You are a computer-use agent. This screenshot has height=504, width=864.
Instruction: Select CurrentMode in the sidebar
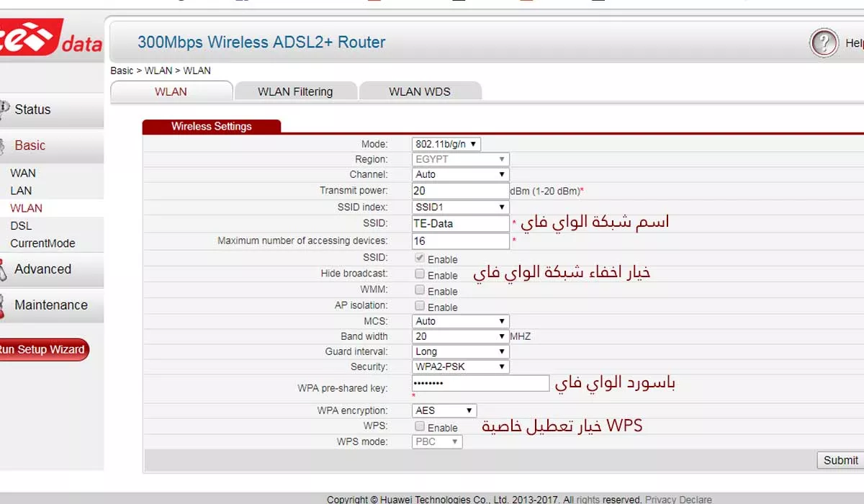pyautogui.click(x=42, y=243)
